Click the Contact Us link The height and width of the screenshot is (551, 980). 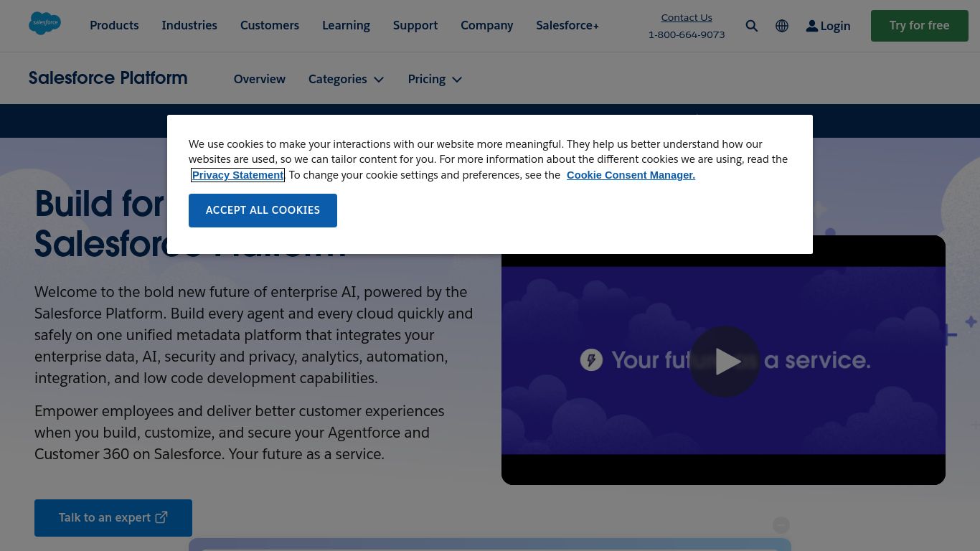(x=687, y=17)
